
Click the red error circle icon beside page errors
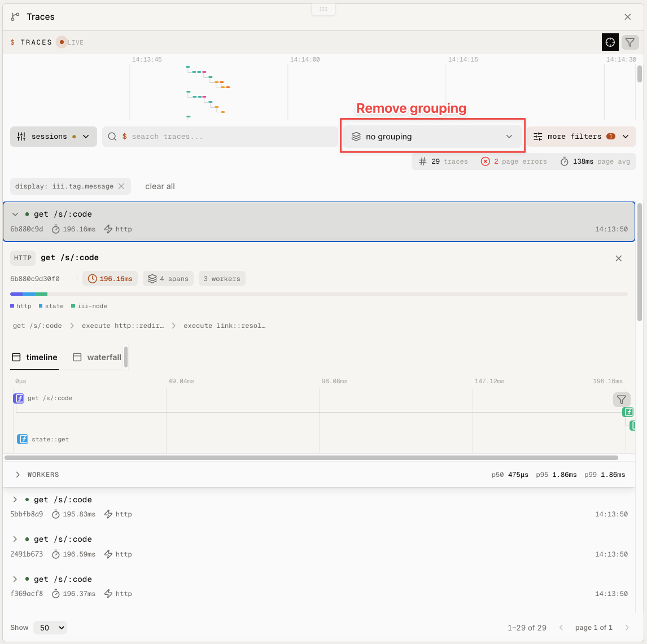coord(486,161)
